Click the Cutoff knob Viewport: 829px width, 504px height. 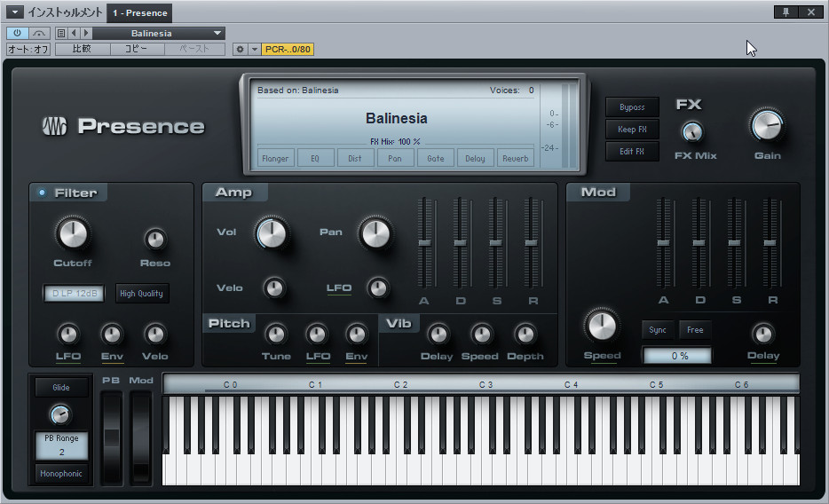pyautogui.click(x=73, y=233)
